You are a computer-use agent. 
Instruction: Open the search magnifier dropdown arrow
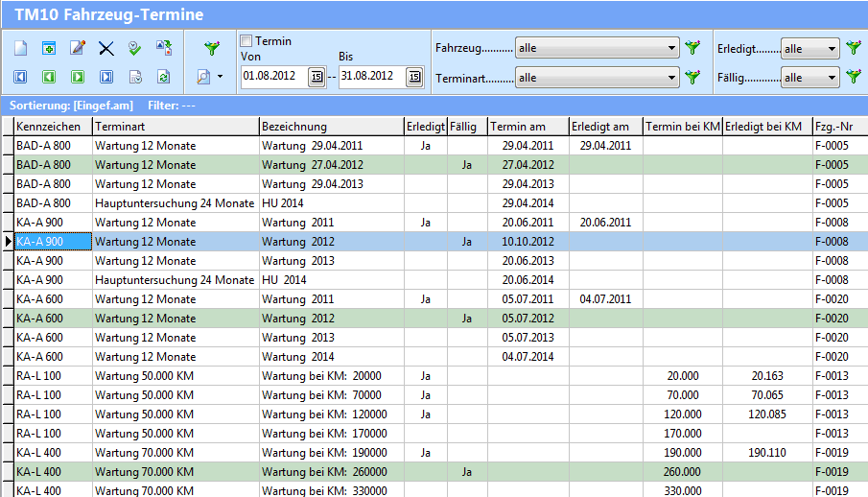point(221,77)
